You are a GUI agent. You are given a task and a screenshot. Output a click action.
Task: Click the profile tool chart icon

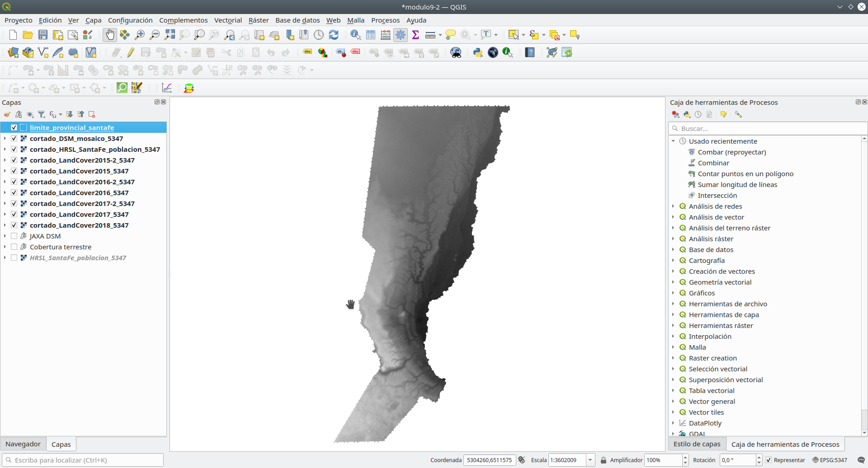click(x=167, y=88)
